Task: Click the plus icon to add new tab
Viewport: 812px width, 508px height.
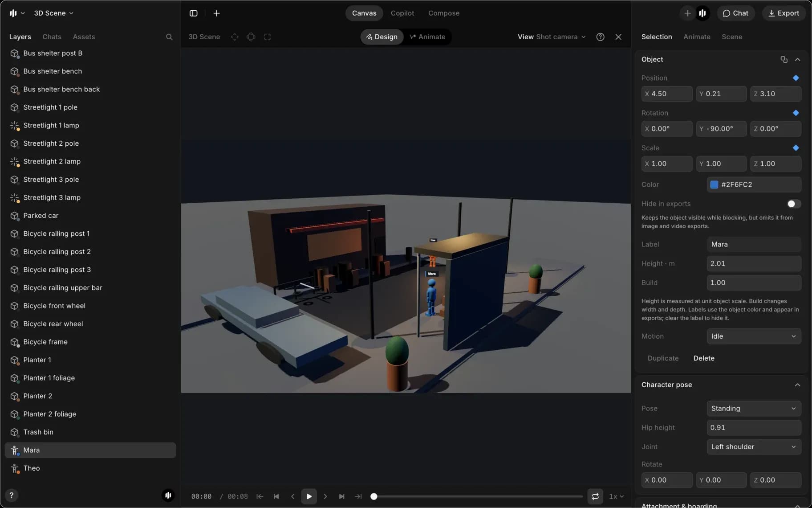Action: click(x=216, y=13)
